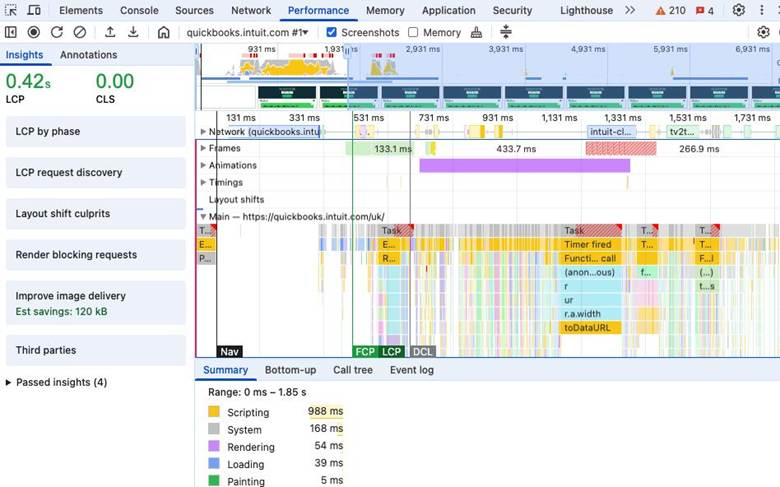This screenshot has height=487, width=780.
Task: Start recording with the record button
Action: tap(33, 32)
